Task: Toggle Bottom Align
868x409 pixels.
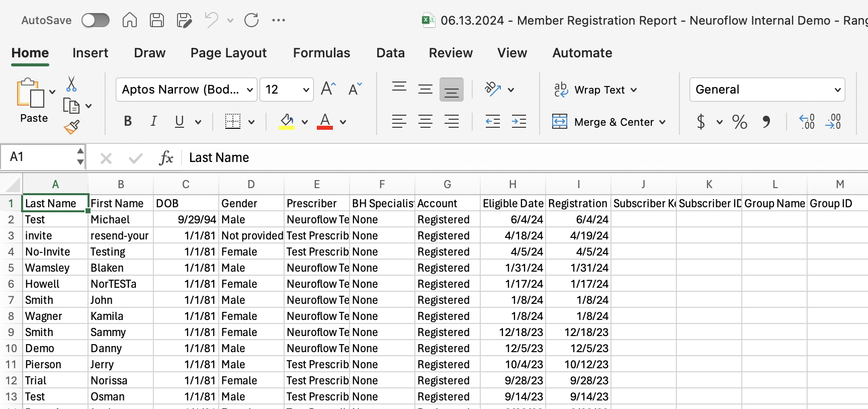Action: point(452,90)
